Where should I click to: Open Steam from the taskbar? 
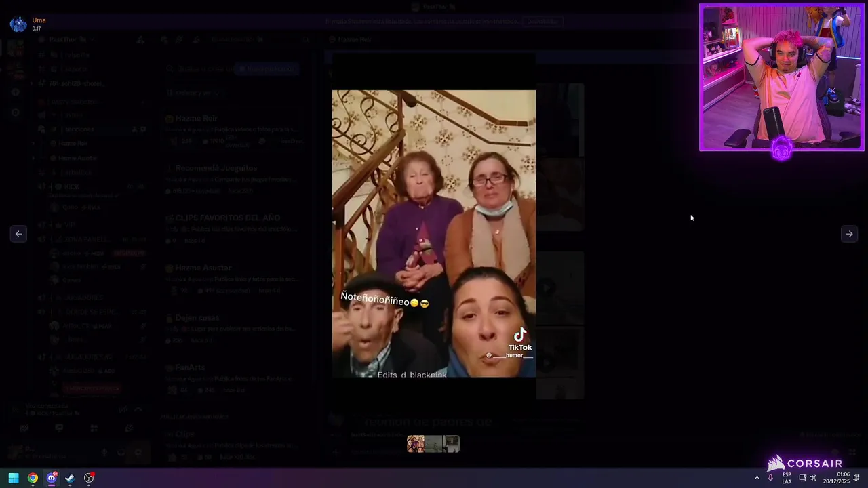[70, 478]
